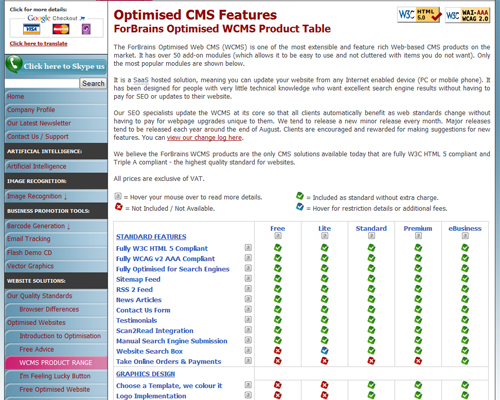The image size is (500, 400).
Task: Click info icon under Lite column header
Action: [324, 236]
